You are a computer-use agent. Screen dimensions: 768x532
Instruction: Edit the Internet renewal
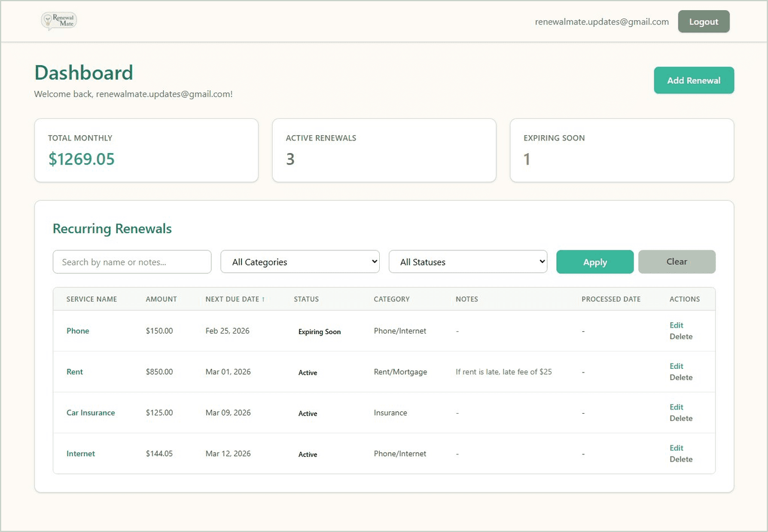[x=676, y=448]
